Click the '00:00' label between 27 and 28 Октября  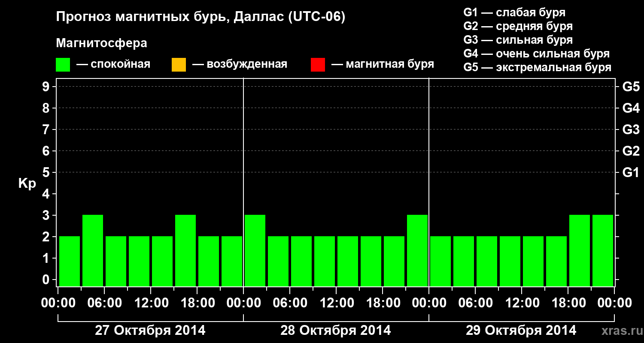pyautogui.click(x=243, y=303)
